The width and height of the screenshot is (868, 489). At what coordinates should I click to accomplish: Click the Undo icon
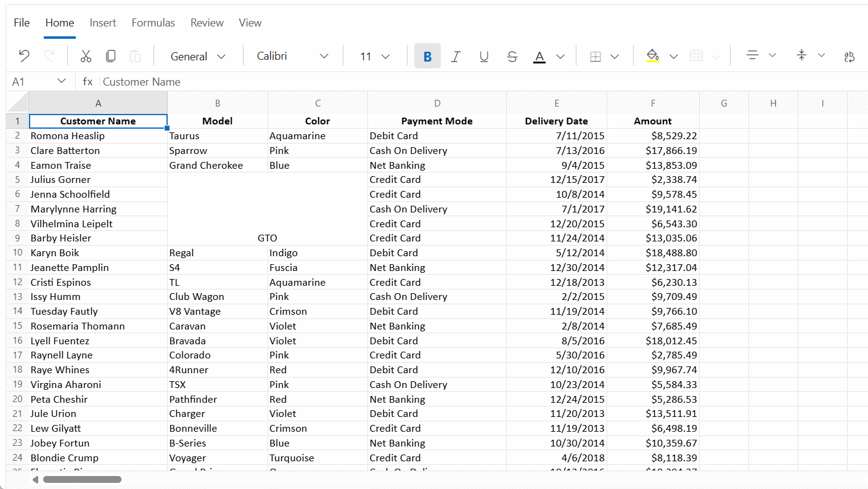(24, 56)
